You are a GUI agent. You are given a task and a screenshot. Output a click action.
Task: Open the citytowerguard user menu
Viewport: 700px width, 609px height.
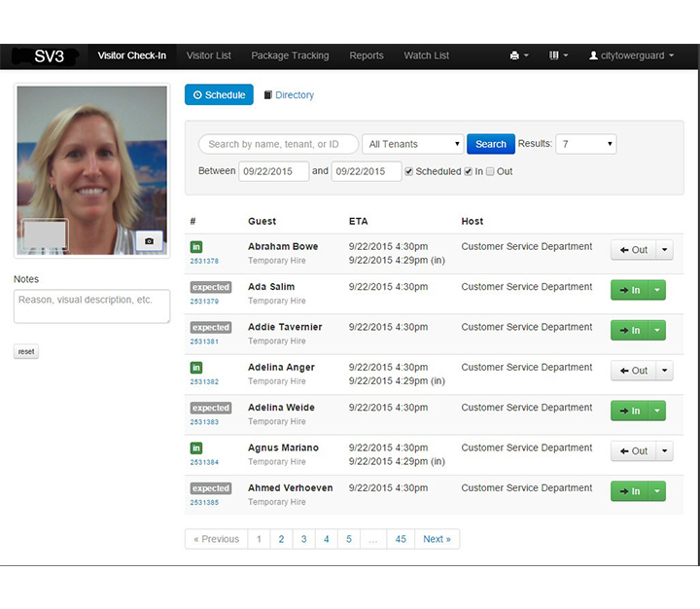coord(631,55)
